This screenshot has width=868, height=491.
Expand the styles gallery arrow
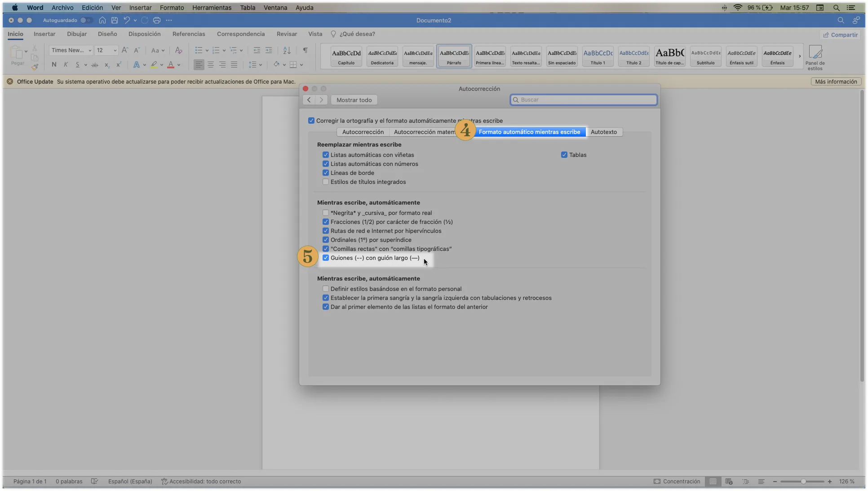point(800,56)
